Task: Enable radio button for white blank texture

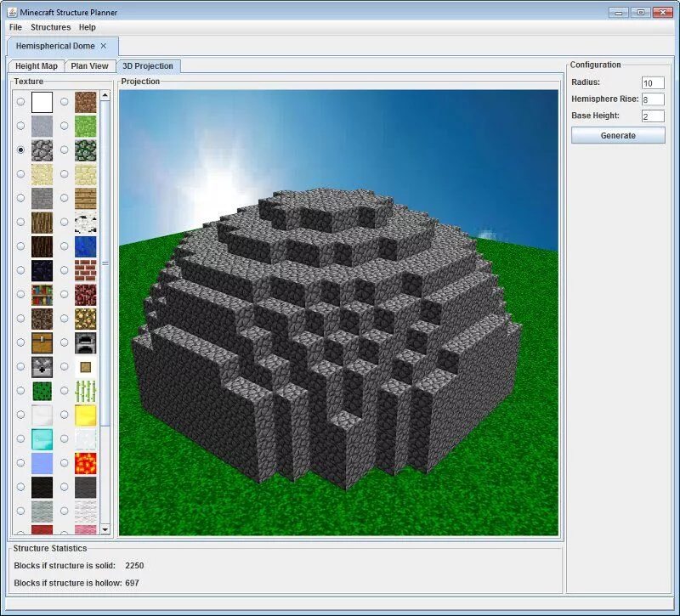Action: pos(20,102)
